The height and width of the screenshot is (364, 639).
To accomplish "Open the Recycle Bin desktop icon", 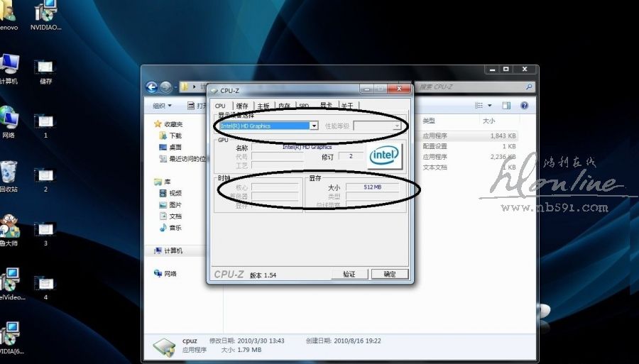I will (9, 172).
